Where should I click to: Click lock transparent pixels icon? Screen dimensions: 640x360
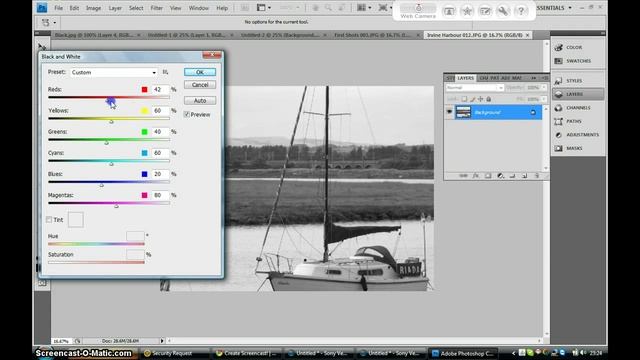click(x=464, y=99)
